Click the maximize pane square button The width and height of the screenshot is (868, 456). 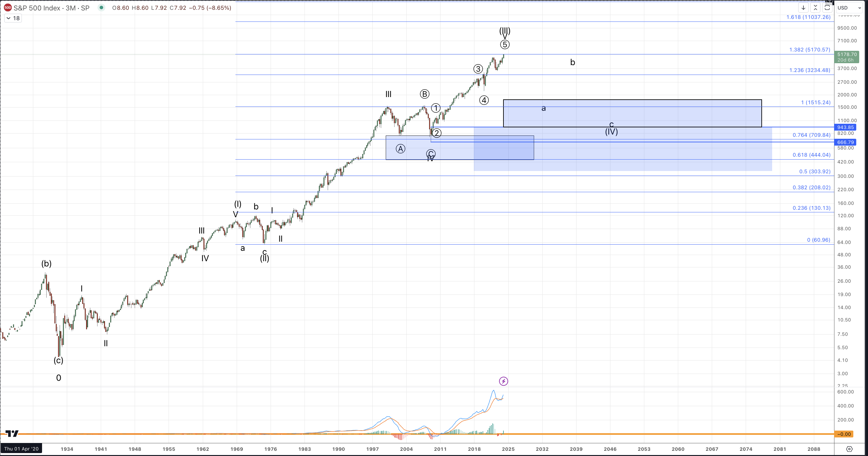click(x=827, y=7)
